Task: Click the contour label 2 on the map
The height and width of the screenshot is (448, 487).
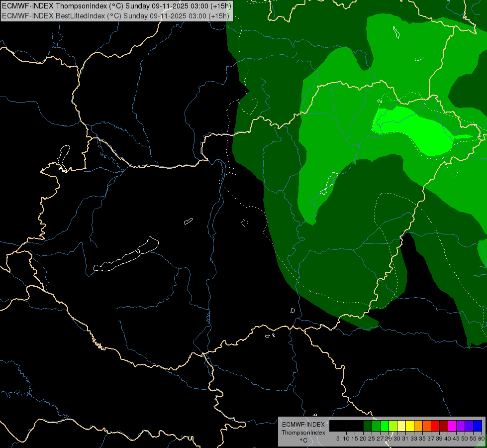Action: pyautogui.click(x=380, y=101)
